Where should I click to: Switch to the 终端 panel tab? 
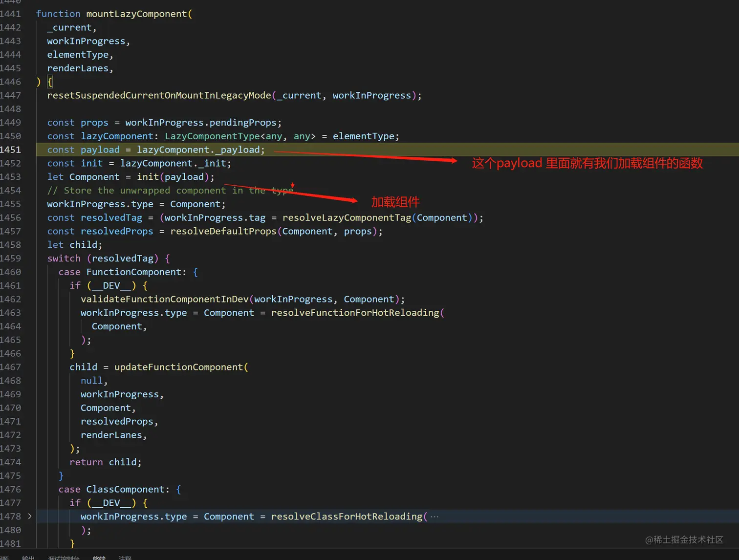point(99,558)
